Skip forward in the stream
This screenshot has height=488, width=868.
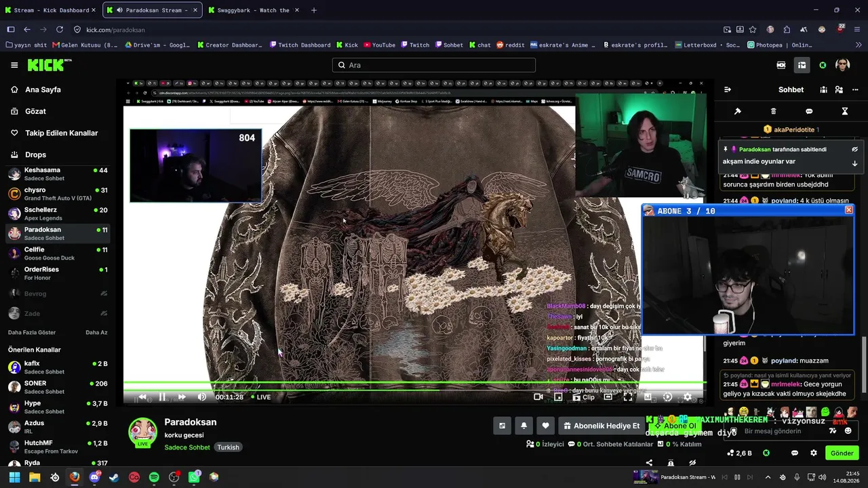coord(182,397)
